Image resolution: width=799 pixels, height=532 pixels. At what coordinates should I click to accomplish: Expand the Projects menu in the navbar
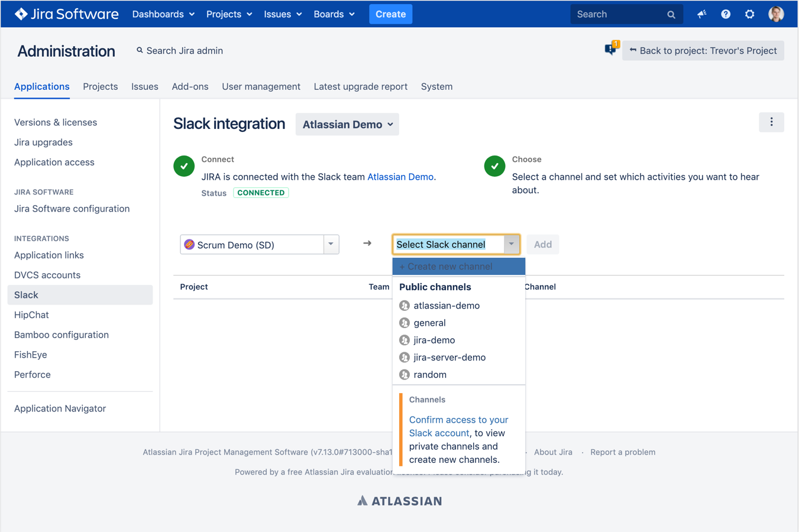[229, 14]
